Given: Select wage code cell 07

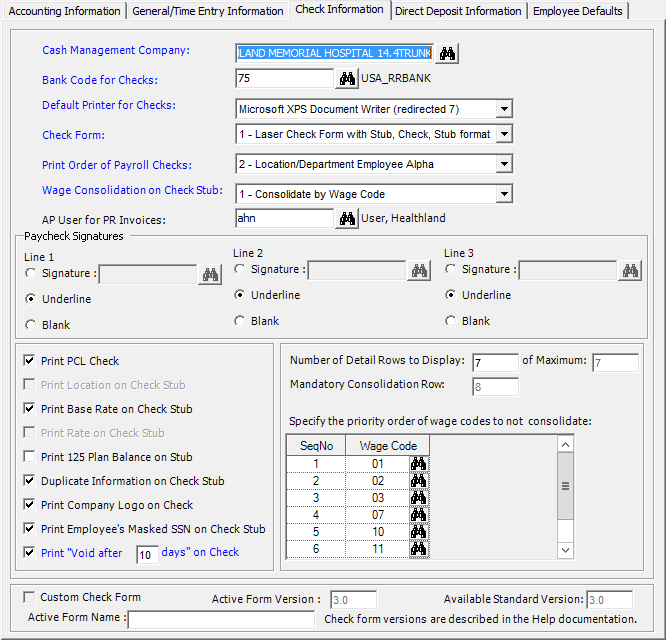Looking at the screenshot, I should pos(378,515).
